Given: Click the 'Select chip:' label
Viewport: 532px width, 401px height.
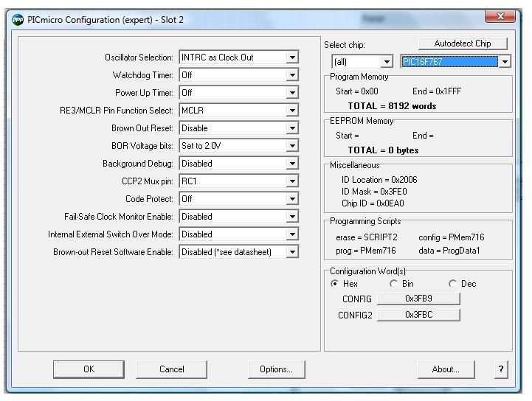Looking at the screenshot, I should coord(345,45).
